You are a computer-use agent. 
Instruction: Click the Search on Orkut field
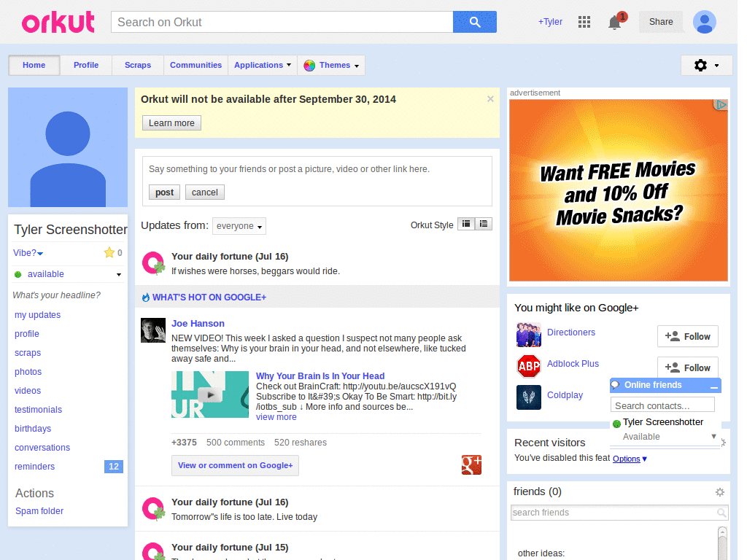click(282, 23)
